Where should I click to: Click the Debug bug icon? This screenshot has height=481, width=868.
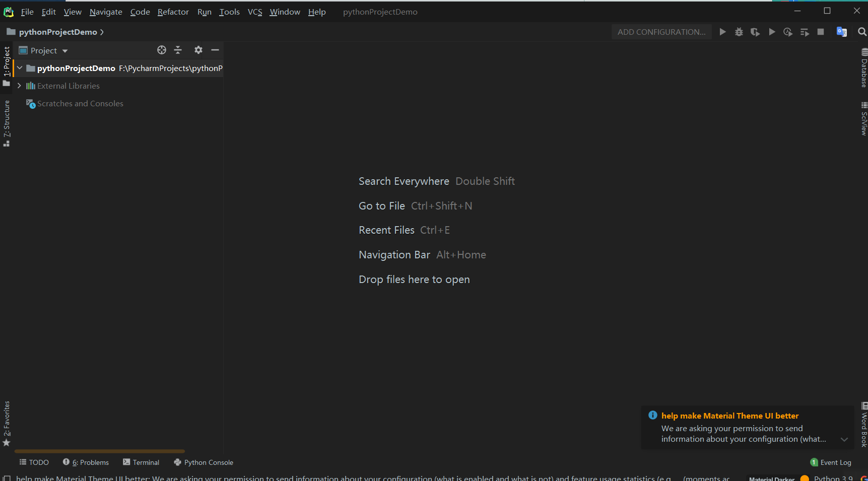tap(739, 32)
